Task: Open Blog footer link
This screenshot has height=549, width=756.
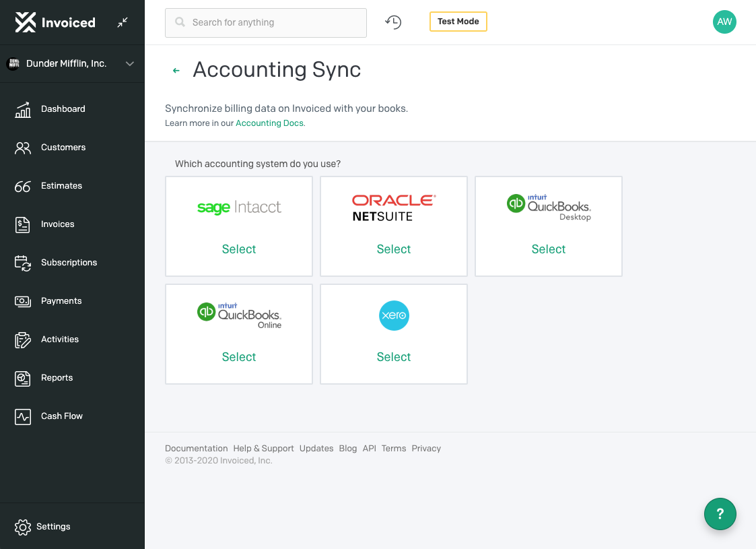Action: tap(347, 448)
